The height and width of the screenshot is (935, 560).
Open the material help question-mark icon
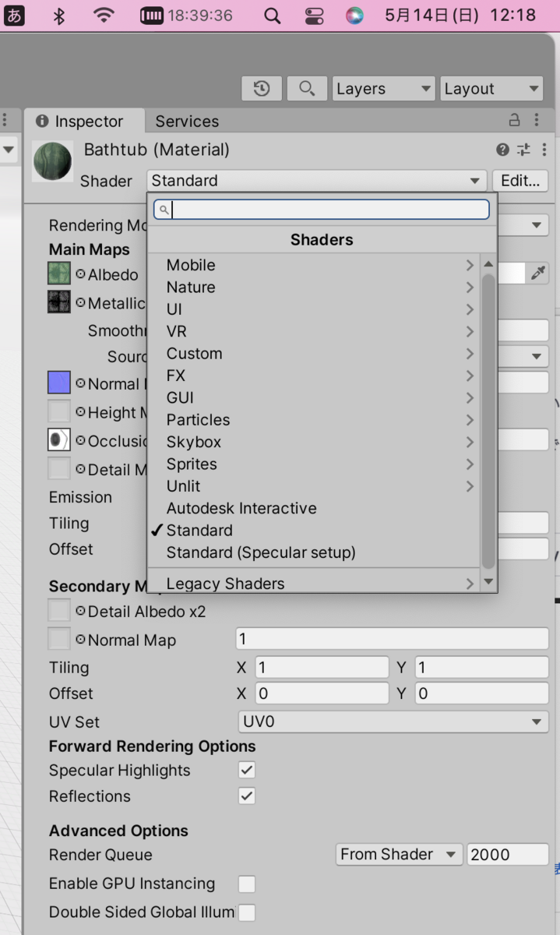click(502, 150)
